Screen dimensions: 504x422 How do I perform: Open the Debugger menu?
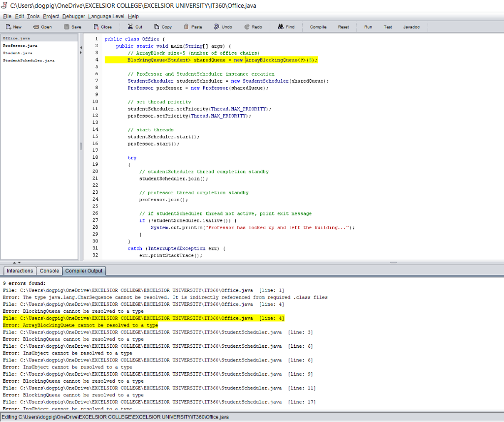click(73, 16)
